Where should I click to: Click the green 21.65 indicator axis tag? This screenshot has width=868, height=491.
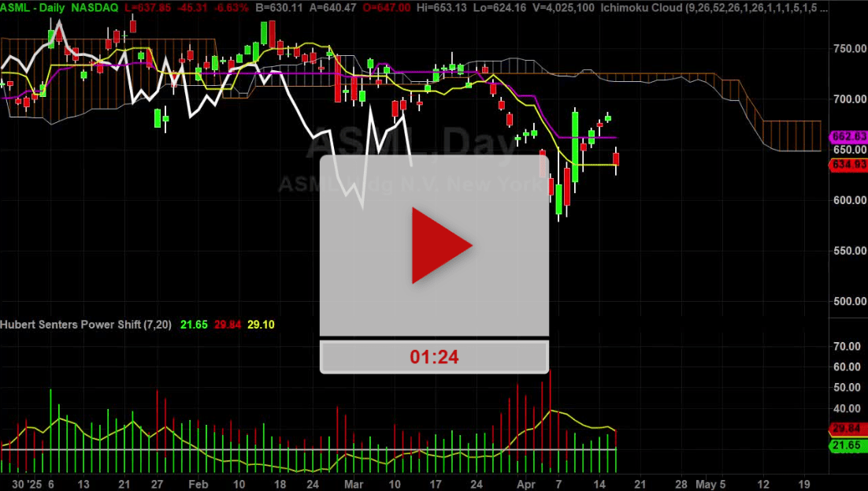(x=848, y=445)
